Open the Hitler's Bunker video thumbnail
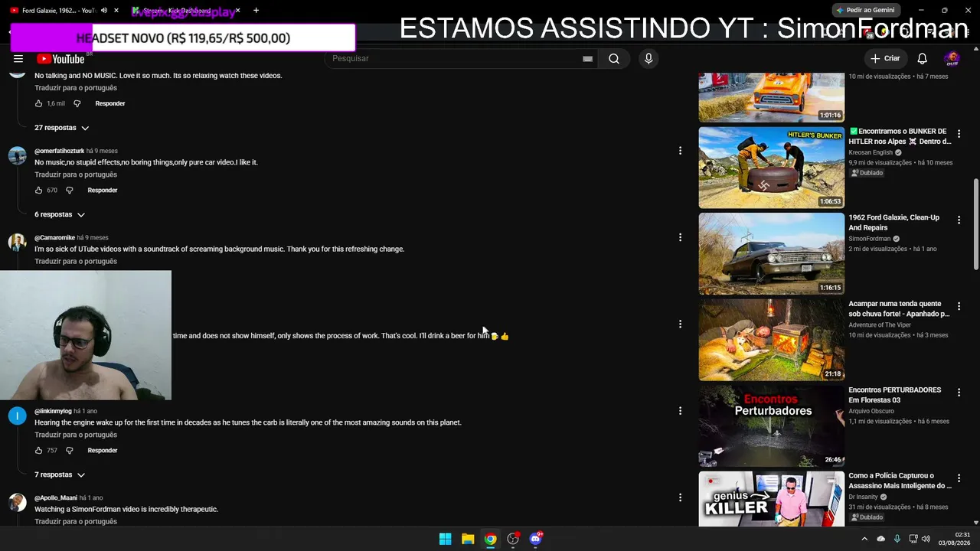This screenshot has width=980, height=551. 771,168
